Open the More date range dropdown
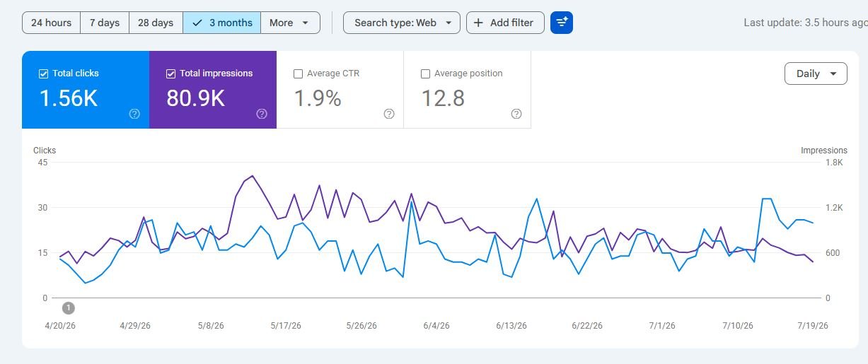 pos(290,23)
